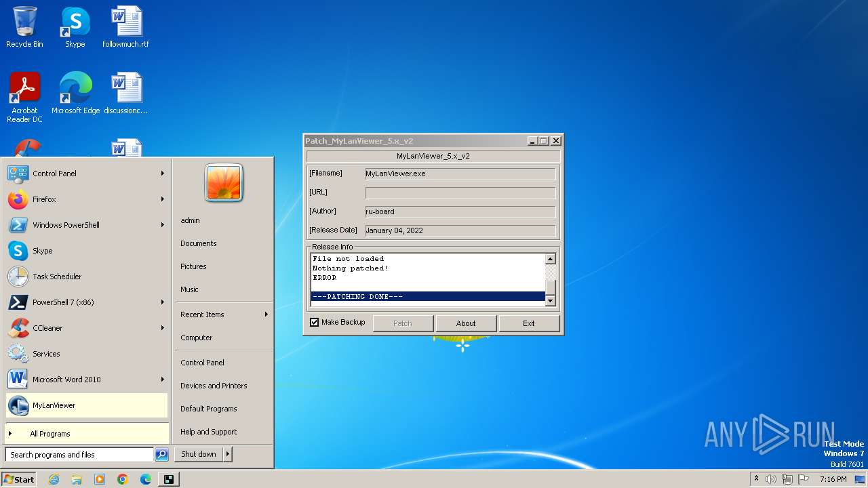Click the Filename field showing MyLanViewer.exe
The height and width of the screenshot is (488, 868).
coord(460,174)
